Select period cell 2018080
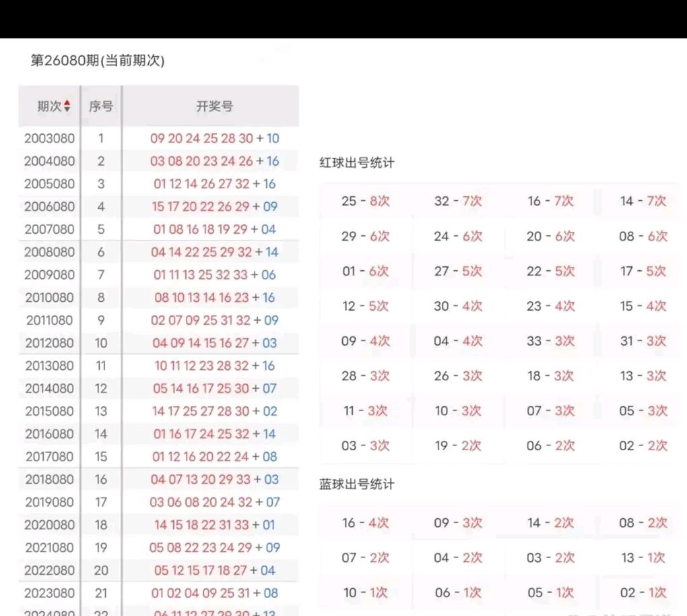 coord(50,480)
